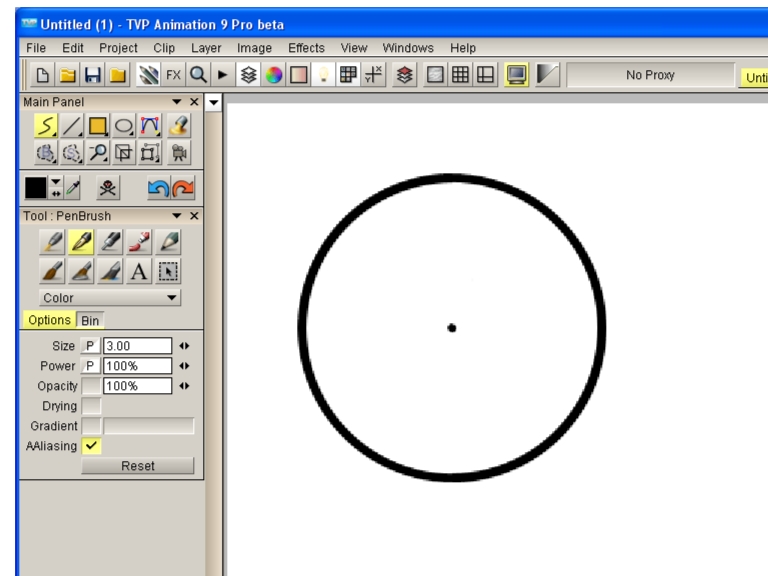Click the New Project icon in toolbar

pyautogui.click(x=43, y=75)
